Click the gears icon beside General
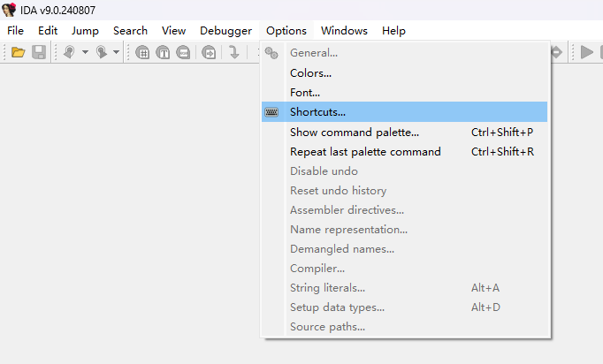603x364 pixels. pyautogui.click(x=271, y=53)
